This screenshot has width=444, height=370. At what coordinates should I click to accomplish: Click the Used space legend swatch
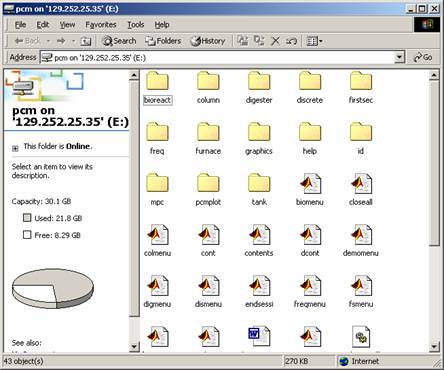click(x=27, y=218)
